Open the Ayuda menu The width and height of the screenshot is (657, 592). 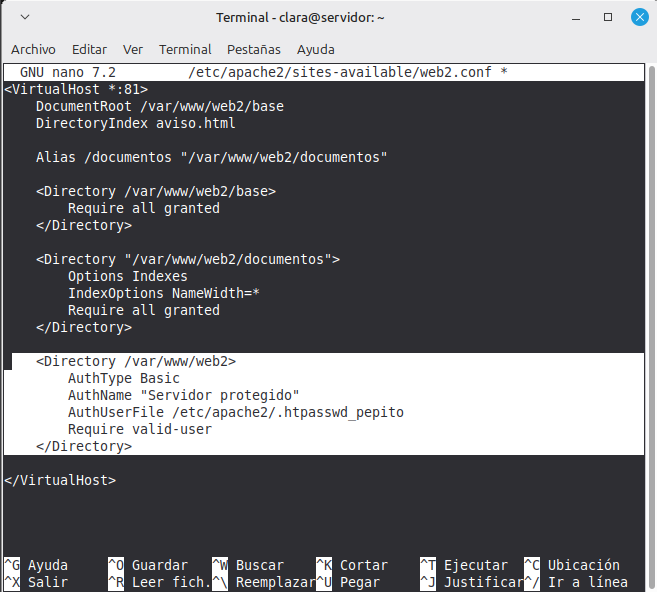tap(316, 49)
